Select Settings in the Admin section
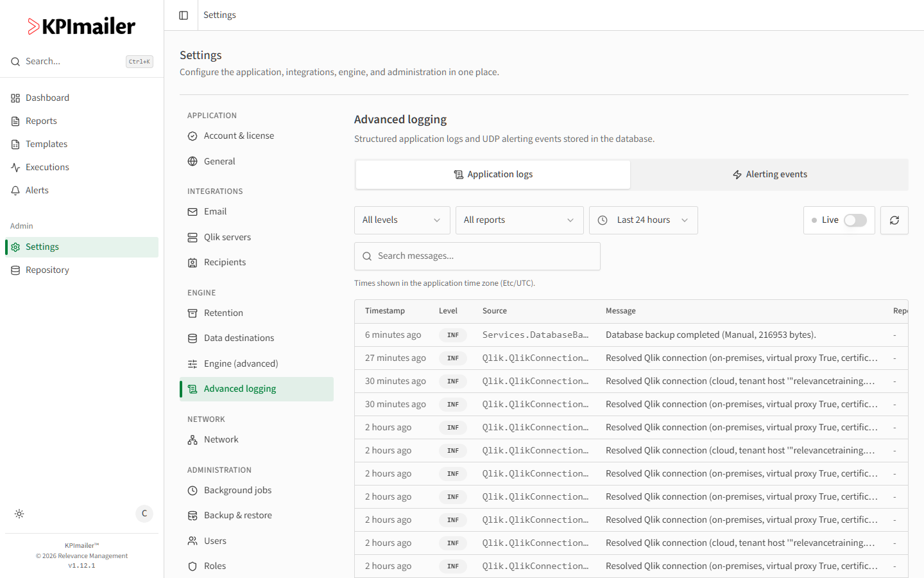This screenshot has width=924, height=578. pyautogui.click(x=81, y=247)
